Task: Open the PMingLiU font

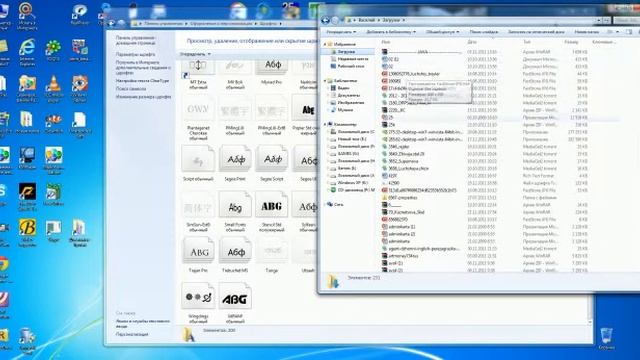Action: click(x=235, y=115)
